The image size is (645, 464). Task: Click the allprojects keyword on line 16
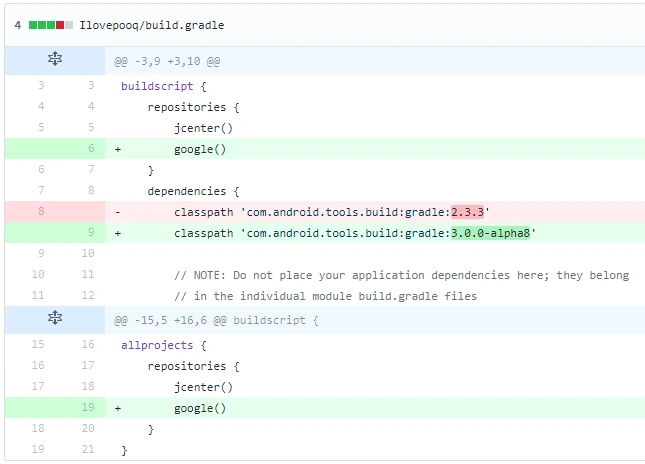157,345
